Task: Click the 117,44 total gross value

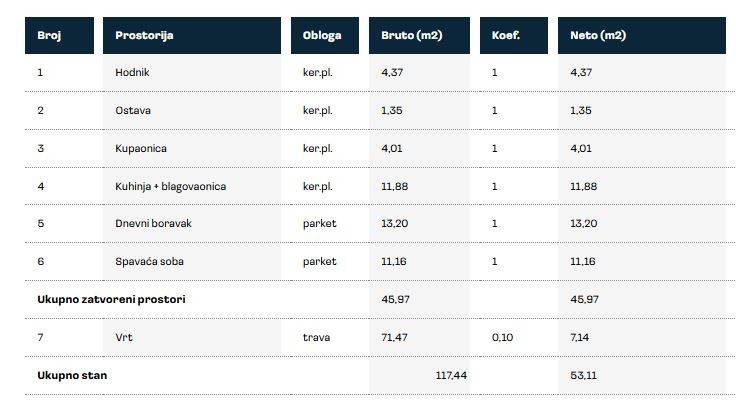Action: 452,375
